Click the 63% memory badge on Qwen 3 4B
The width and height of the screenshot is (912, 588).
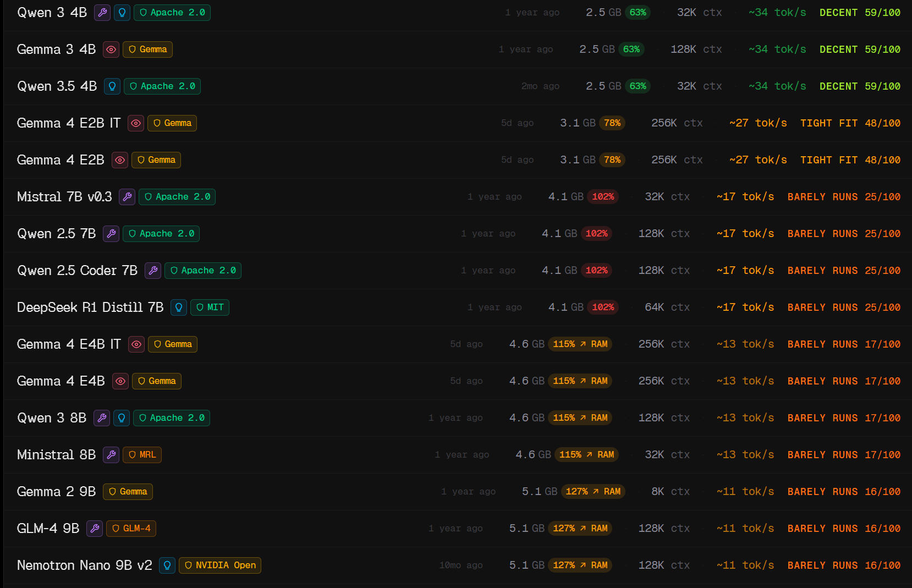point(638,13)
